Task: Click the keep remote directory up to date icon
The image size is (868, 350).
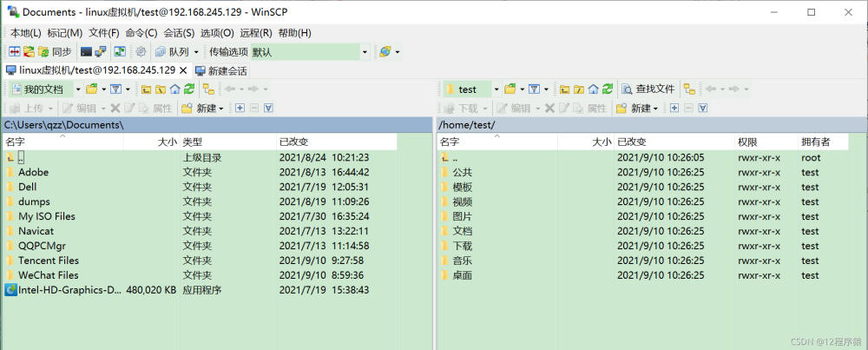Action: (x=120, y=52)
